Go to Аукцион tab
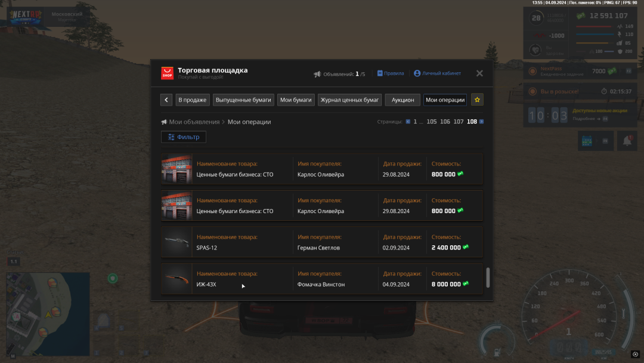This screenshot has height=363, width=644. point(402,100)
